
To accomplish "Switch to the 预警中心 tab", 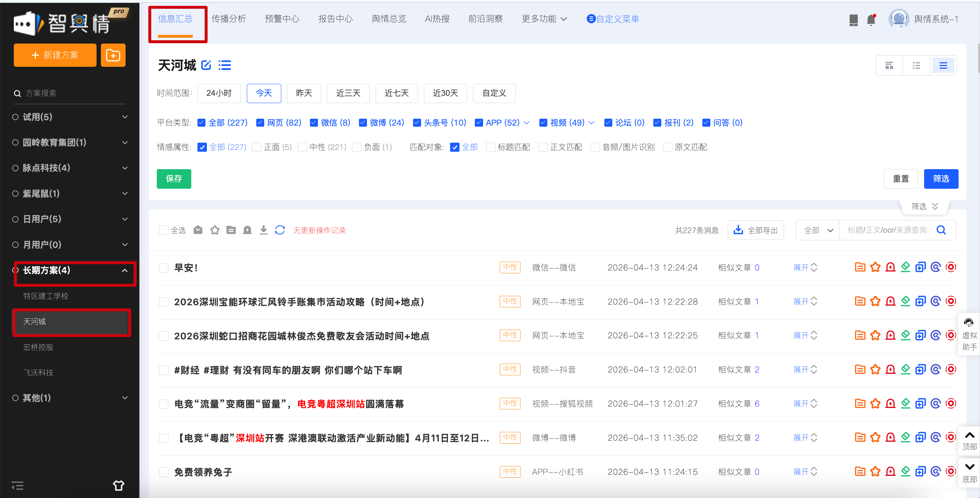I will pyautogui.click(x=282, y=19).
